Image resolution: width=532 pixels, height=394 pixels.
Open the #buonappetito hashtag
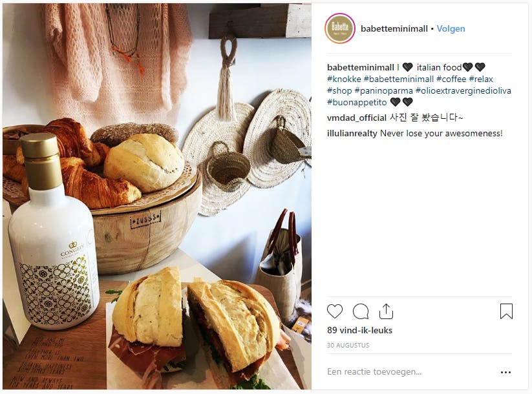pos(357,102)
